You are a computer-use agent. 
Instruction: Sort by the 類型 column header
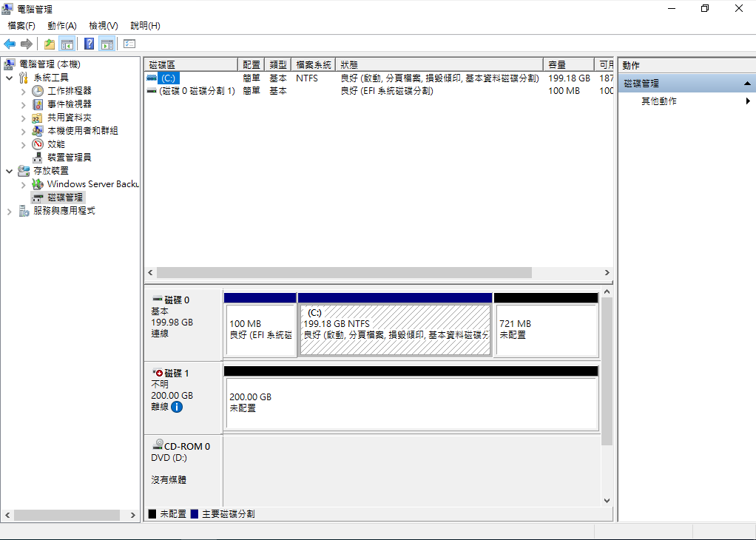[278, 64]
